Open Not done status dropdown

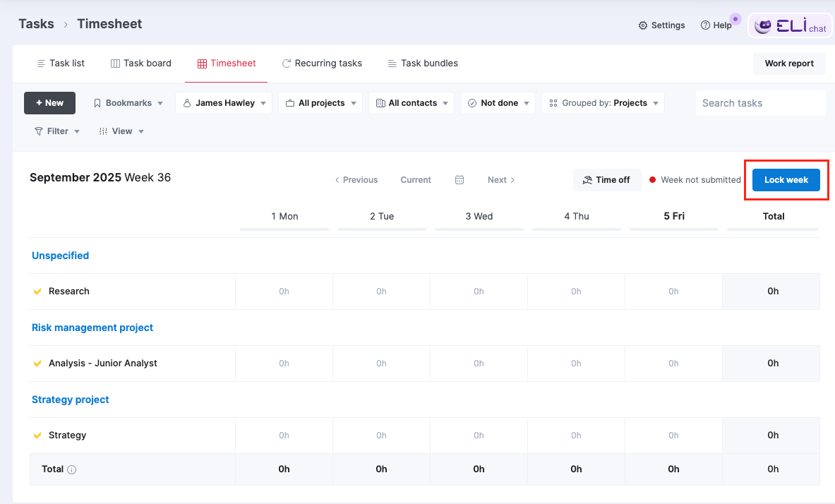point(498,103)
